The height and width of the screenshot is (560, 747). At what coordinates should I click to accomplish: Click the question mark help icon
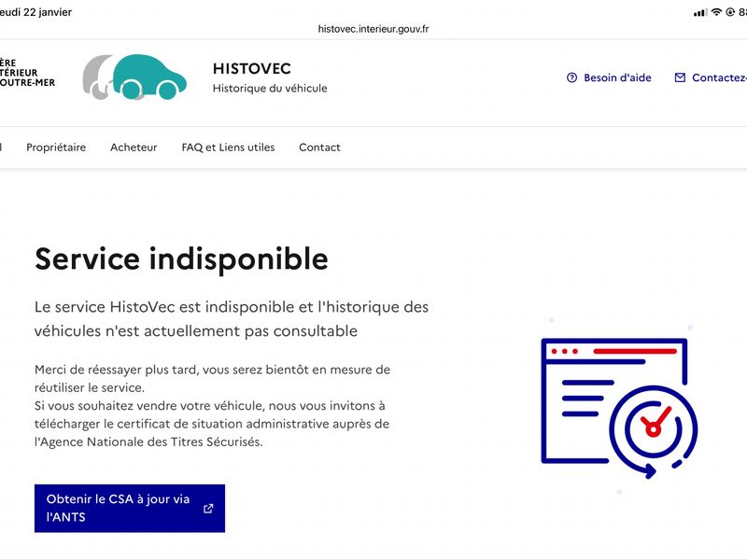coord(572,78)
